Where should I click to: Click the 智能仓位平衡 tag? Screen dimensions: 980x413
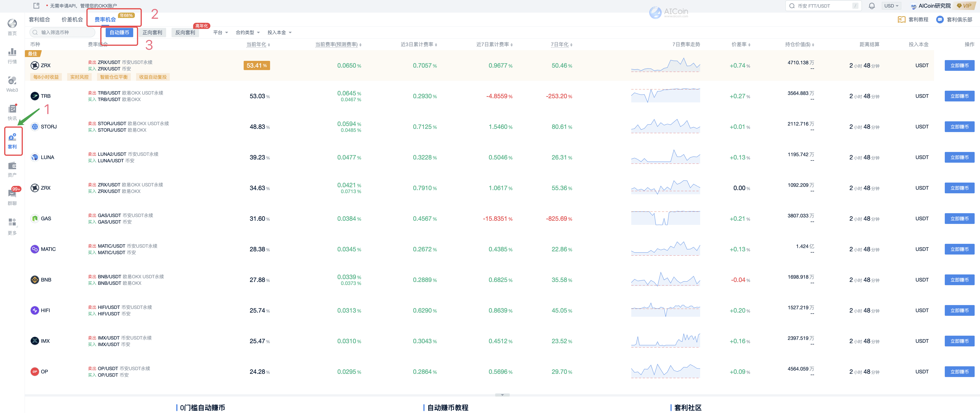114,77
